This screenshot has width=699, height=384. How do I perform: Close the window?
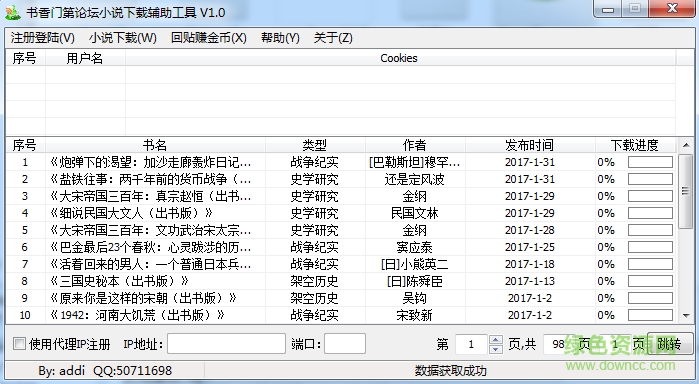pyautogui.click(x=673, y=8)
